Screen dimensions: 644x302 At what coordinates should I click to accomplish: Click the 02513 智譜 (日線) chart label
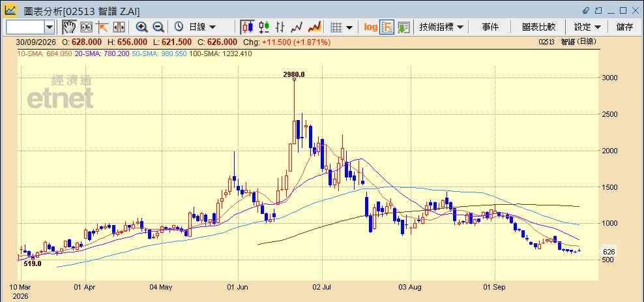(x=567, y=42)
